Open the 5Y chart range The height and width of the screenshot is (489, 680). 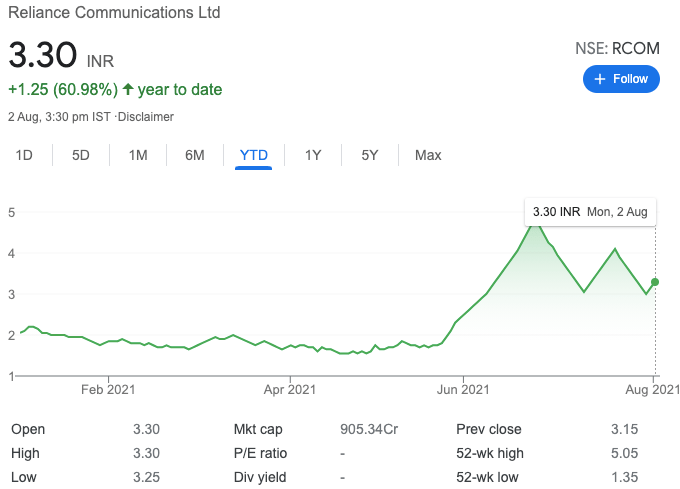click(x=370, y=155)
